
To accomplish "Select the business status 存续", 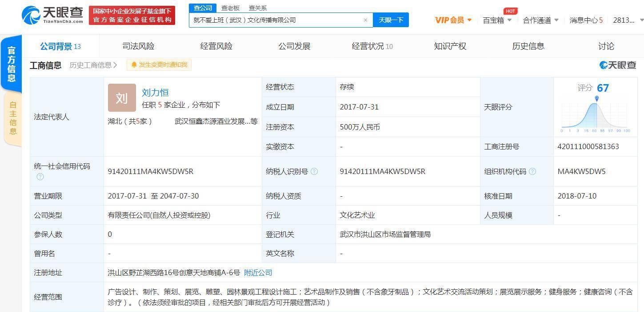I will click(x=347, y=87).
